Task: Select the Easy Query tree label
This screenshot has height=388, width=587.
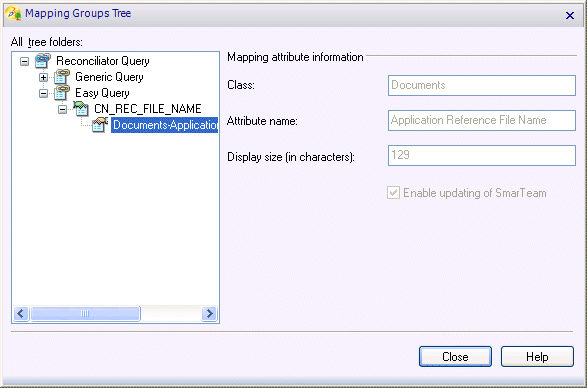Action: [x=102, y=93]
